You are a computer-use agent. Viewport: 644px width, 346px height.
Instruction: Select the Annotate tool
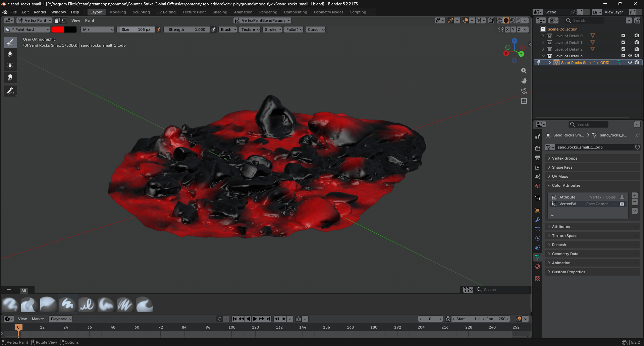click(10, 91)
